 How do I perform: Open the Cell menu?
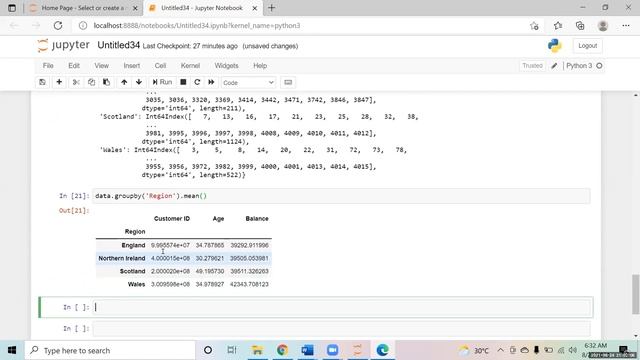click(x=160, y=66)
